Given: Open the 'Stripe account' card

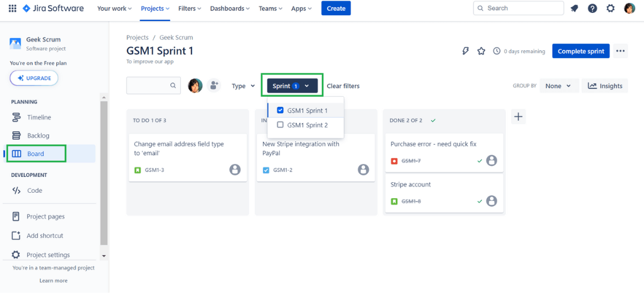Looking at the screenshot, I should pos(444,193).
